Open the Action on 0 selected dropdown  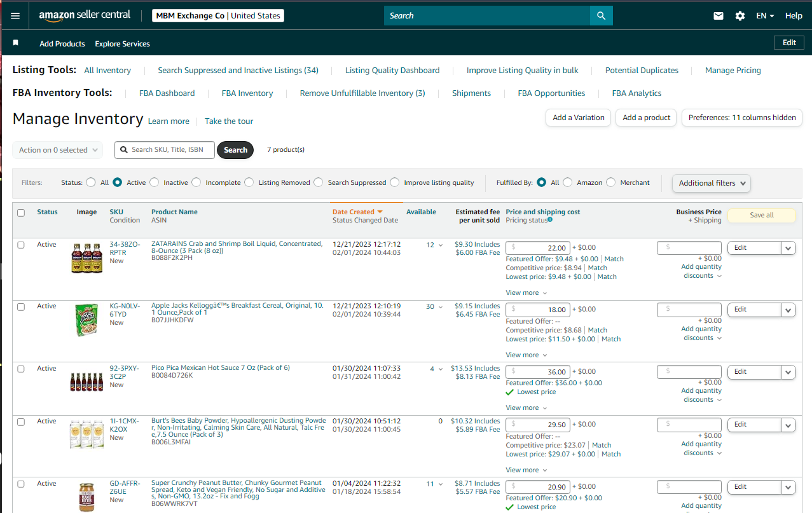click(x=57, y=150)
